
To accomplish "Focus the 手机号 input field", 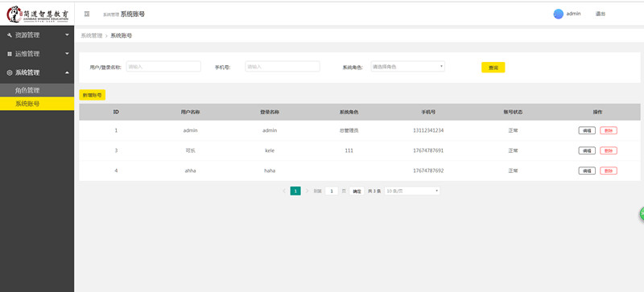I will [x=283, y=67].
